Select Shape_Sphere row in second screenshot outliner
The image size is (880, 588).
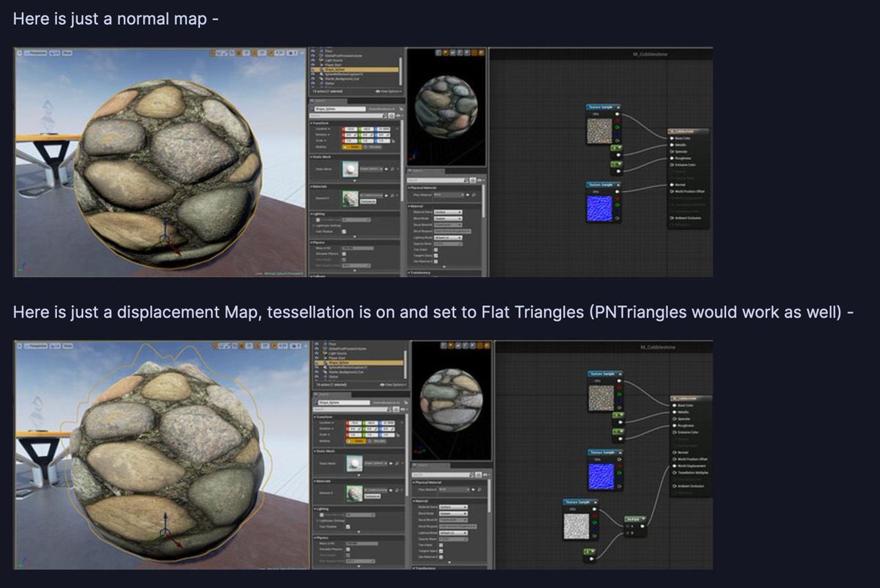359,363
